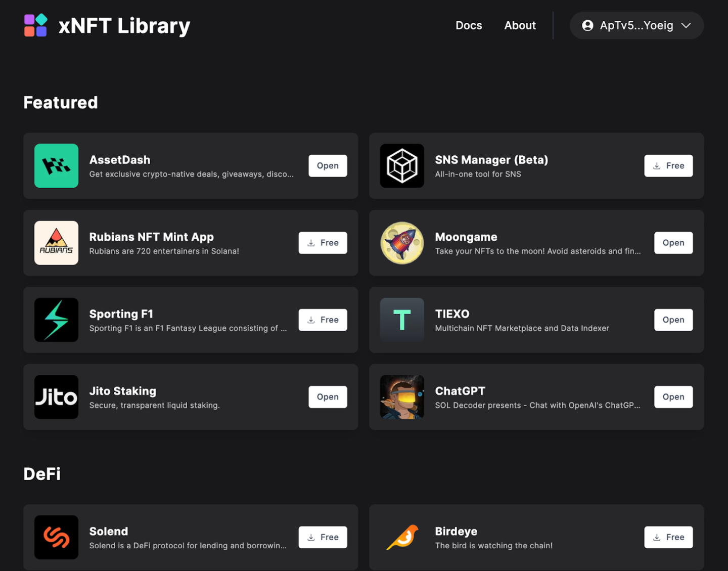Screen dimensions: 728x571
Task: Click the AssetDash checkered flag icon
Action: click(56, 166)
